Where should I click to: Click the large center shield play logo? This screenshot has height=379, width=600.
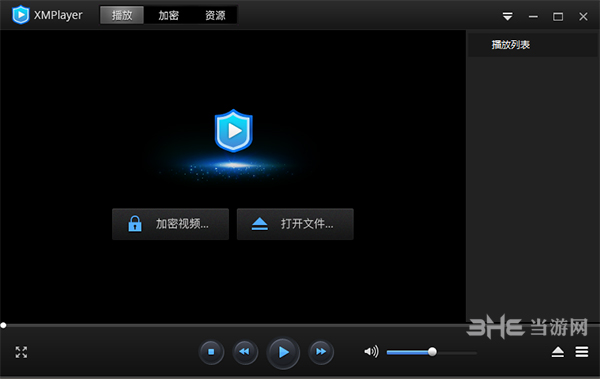tap(233, 131)
